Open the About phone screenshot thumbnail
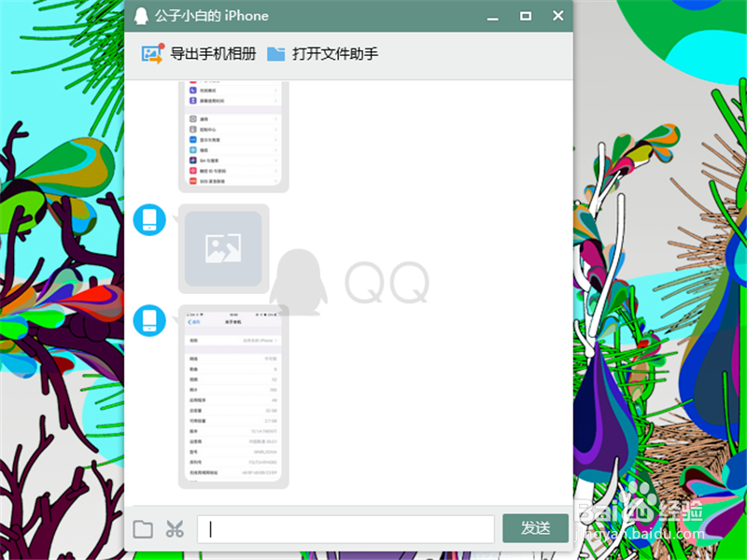 coord(233,397)
